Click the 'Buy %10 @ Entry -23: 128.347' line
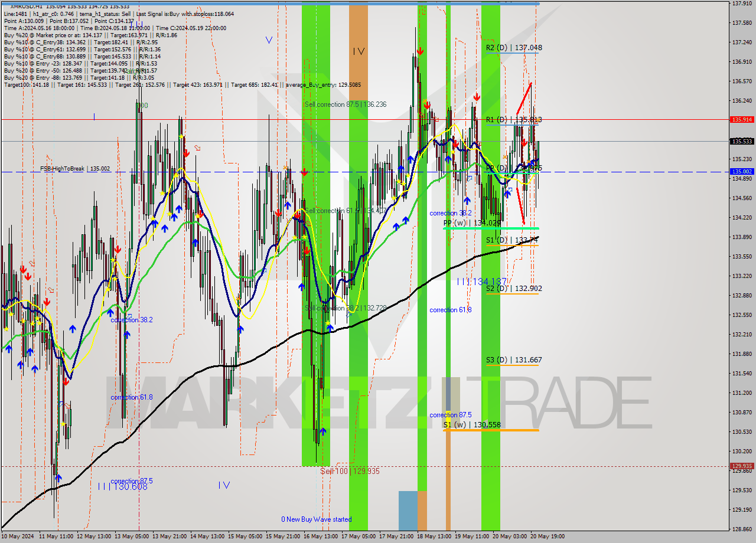Image resolution: width=756 pixels, height=543 pixels. pos(80,64)
